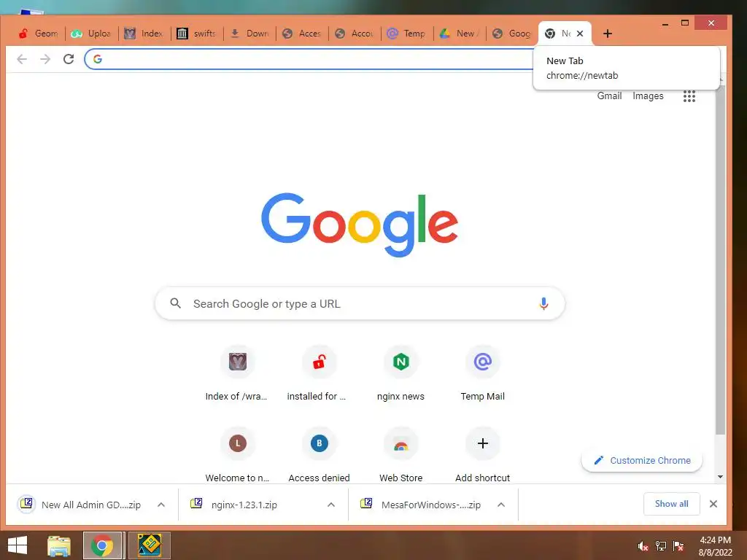Switch to the Temp tab
Screen dimensions: 747x560
click(406, 34)
